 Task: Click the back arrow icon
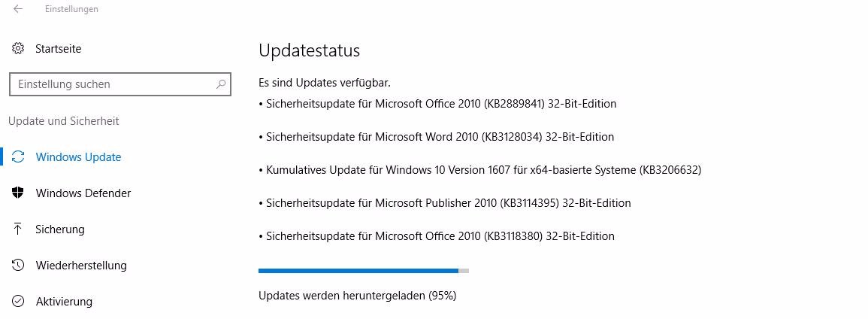point(18,9)
